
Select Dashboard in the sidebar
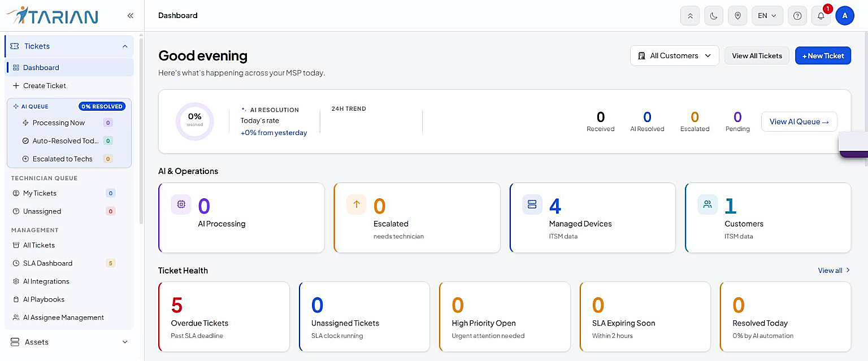(x=70, y=68)
